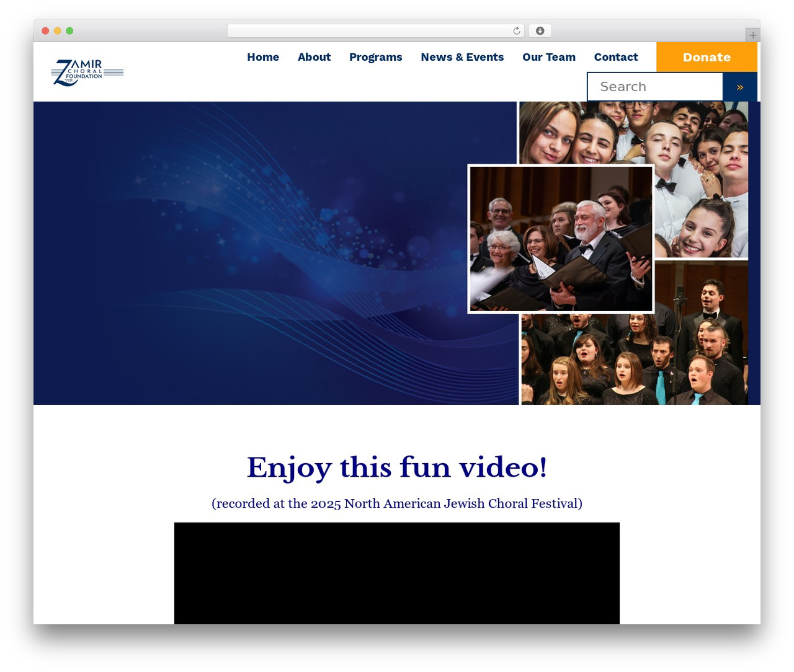Click the 'Enjoy this fun video!' heading
The height and width of the screenshot is (672, 794).
point(397,467)
